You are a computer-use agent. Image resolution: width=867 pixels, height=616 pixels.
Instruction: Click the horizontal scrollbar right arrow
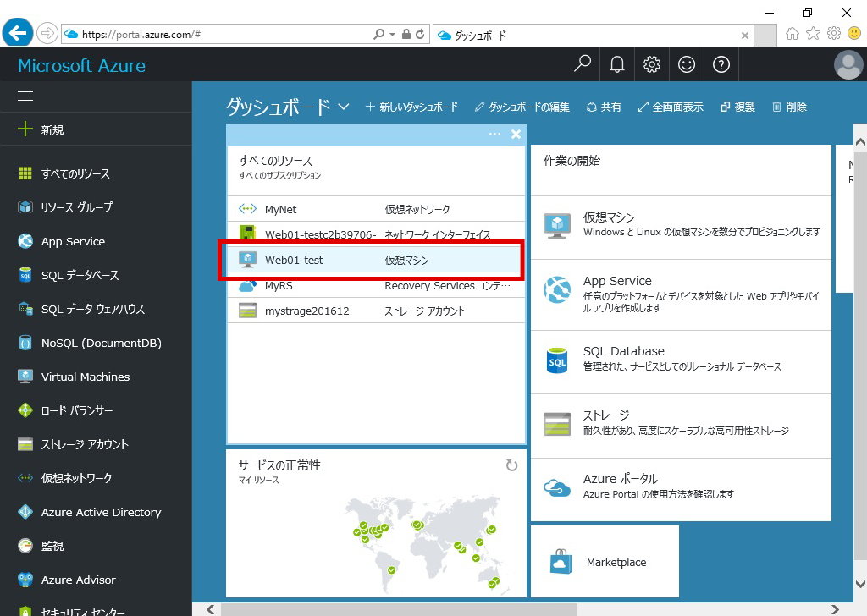pyautogui.click(x=835, y=609)
